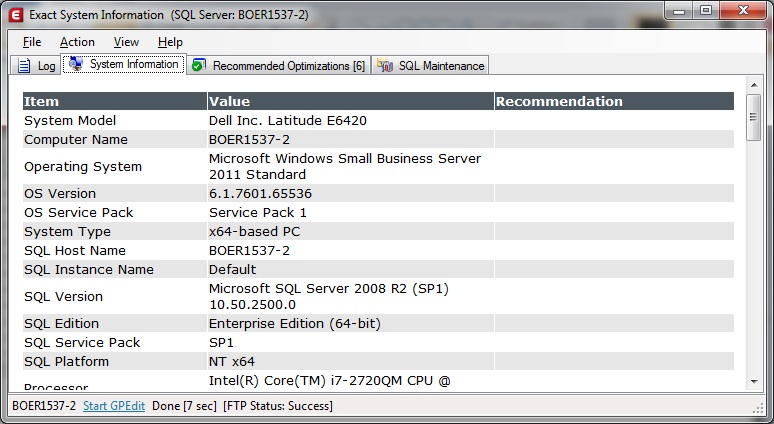Click the System Information tab computer icon

pos(76,64)
